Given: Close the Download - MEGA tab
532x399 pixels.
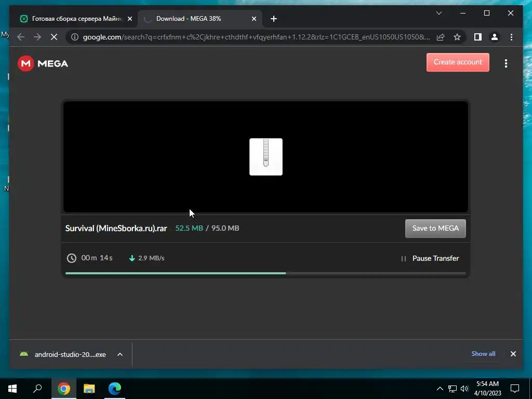Looking at the screenshot, I should tap(254, 19).
